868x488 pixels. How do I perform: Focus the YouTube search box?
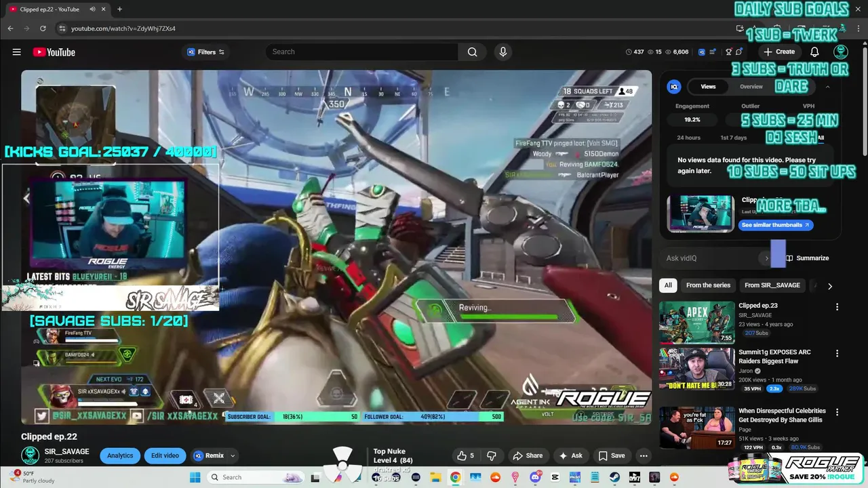(362, 52)
